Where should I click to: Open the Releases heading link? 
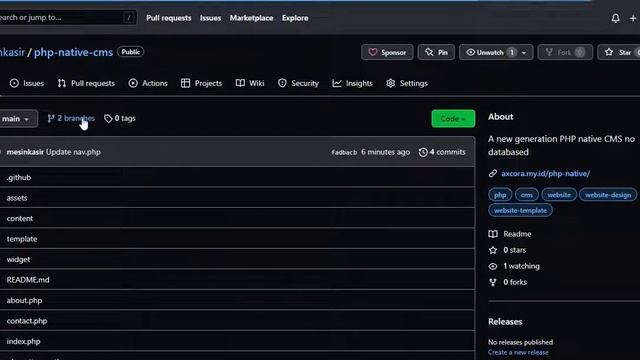coord(505,322)
